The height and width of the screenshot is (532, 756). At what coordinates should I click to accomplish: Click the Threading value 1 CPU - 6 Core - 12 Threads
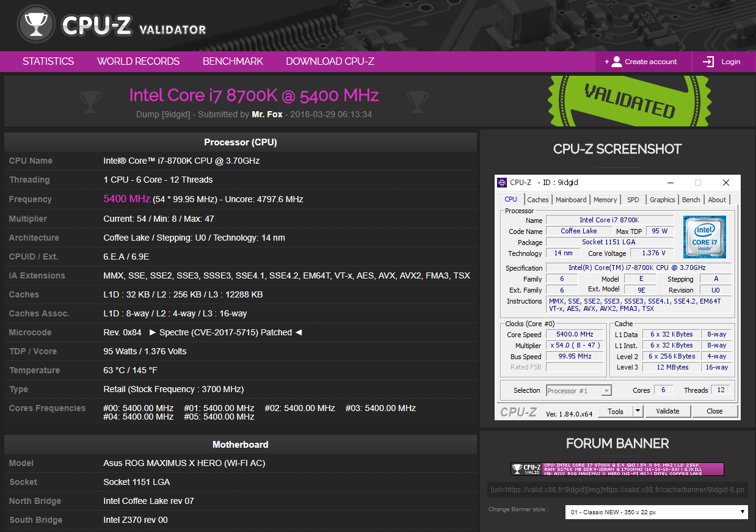pyautogui.click(x=158, y=180)
